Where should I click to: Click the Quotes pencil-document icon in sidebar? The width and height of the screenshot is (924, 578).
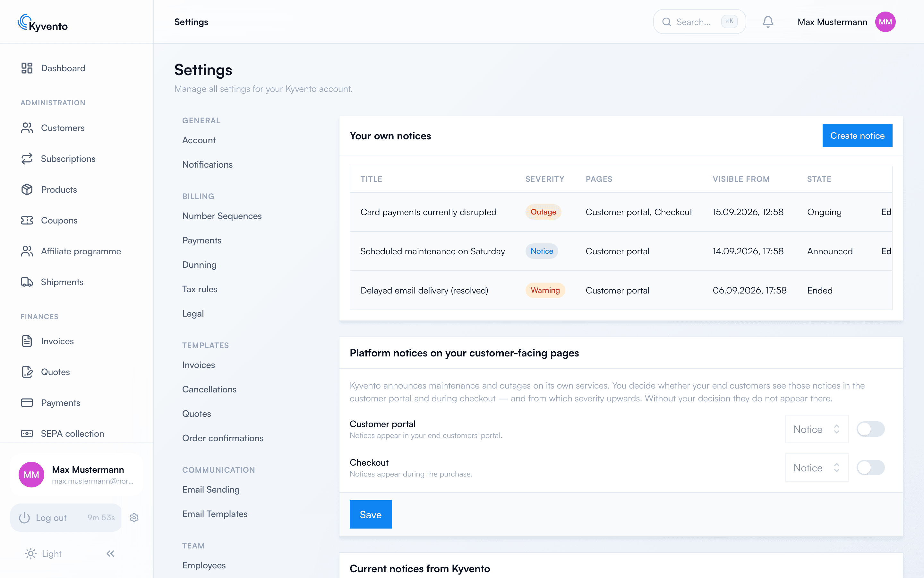coord(27,372)
